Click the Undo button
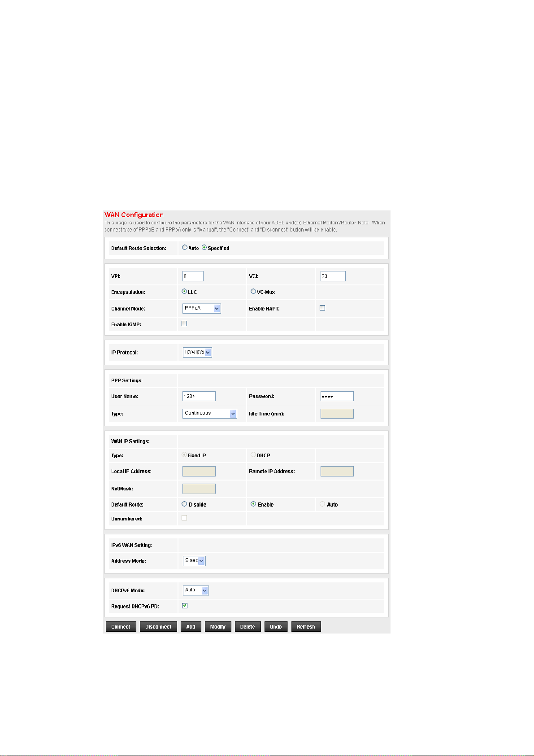 (276, 627)
